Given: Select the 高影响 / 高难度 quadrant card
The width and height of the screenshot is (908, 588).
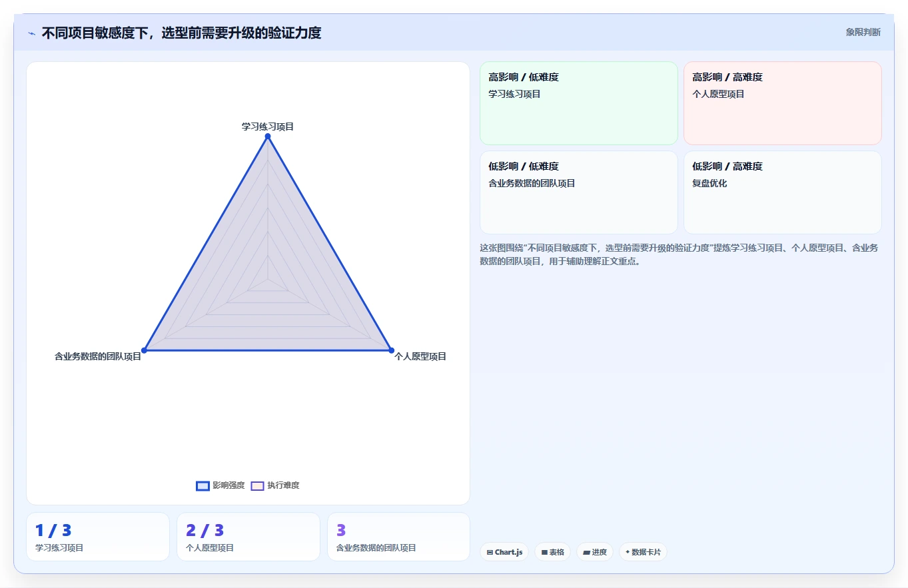Looking at the screenshot, I should point(783,103).
